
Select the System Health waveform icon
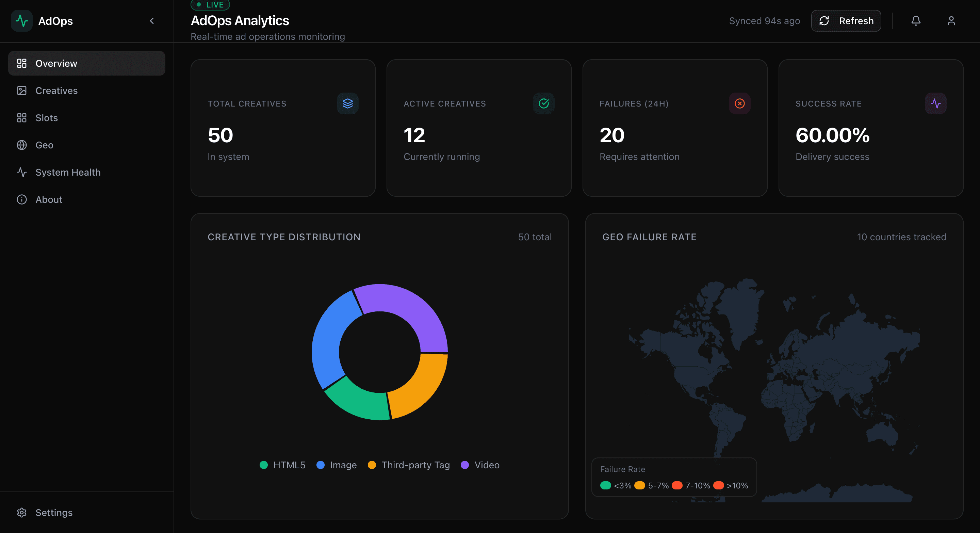click(x=22, y=172)
